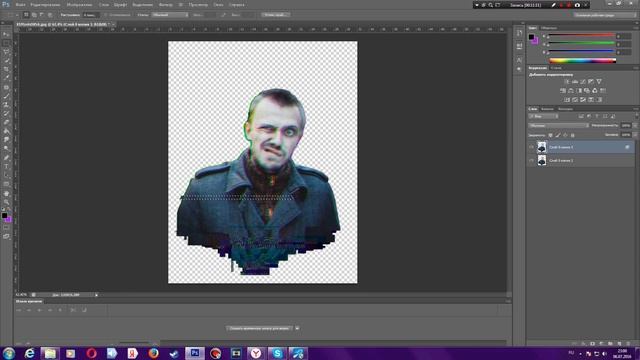Add a Threshold adjustment layer
The image size is (640, 360).
(x=583, y=100)
